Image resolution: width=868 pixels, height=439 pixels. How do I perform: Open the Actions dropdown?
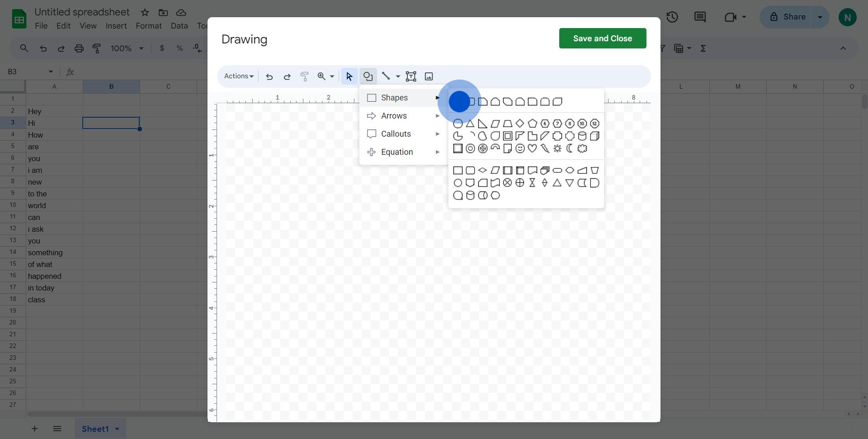tap(239, 76)
